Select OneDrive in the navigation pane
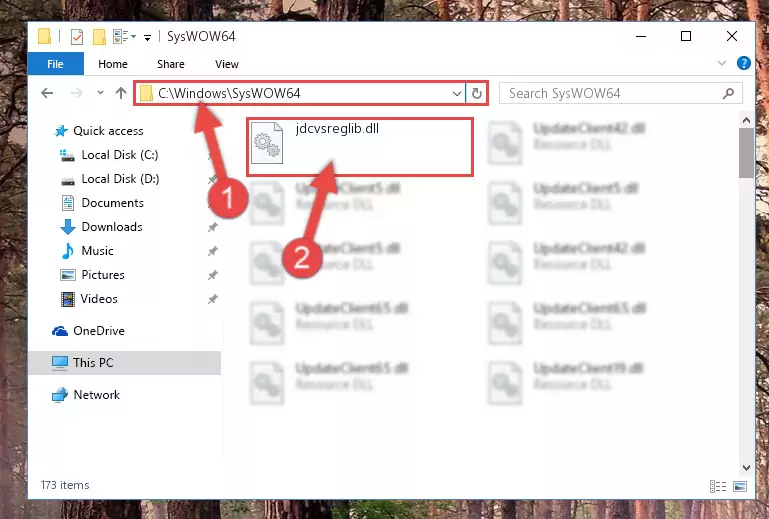Screen dimensions: 769x519 99,331
